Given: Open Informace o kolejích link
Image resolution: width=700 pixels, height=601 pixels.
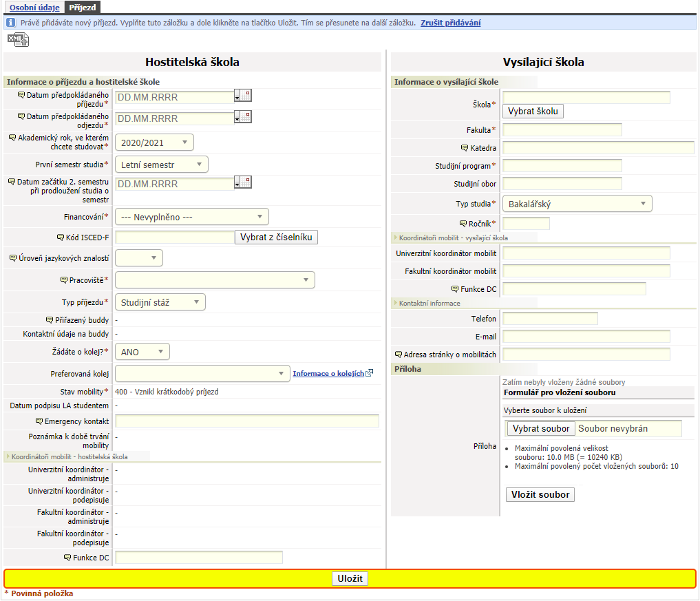Looking at the screenshot, I should point(328,373).
